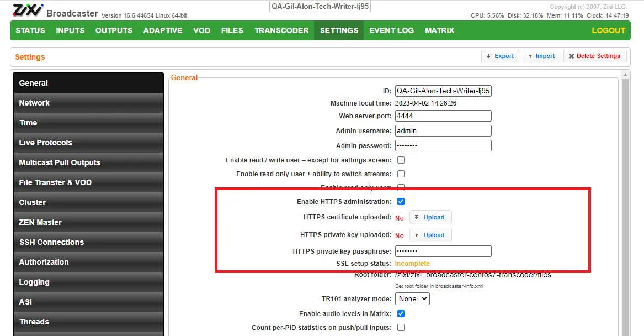644x336 pixels.
Task: Select General in settings sidebar
Action: pos(88,83)
